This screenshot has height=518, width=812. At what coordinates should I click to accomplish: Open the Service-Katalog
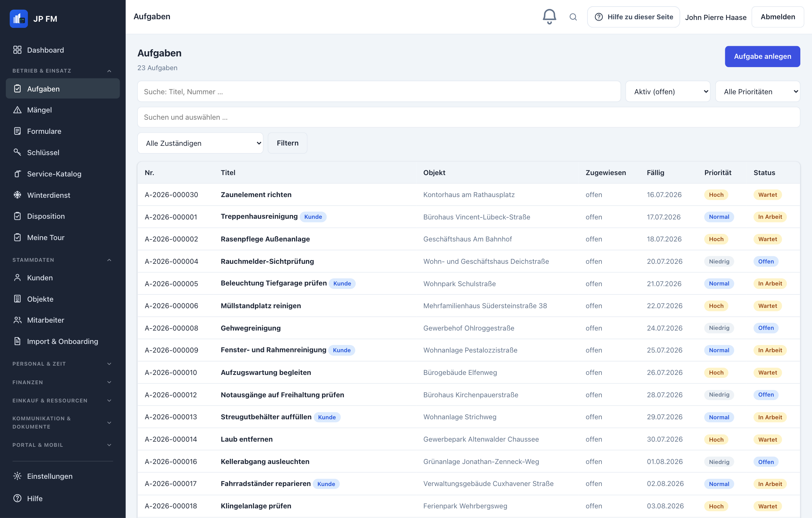pyautogui.click(x=63, y=174)
